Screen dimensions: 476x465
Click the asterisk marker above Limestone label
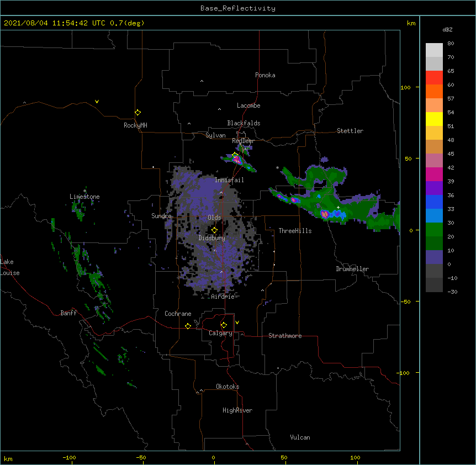click(85, 191)
